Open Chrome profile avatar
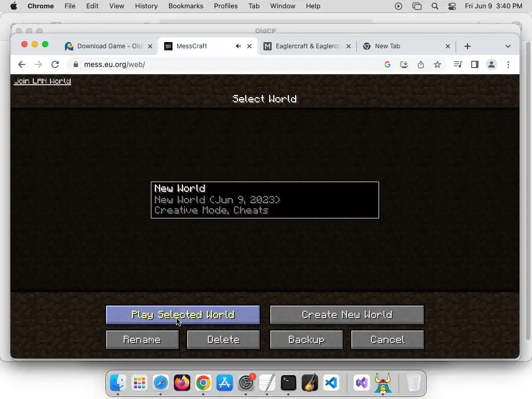Screen dimensions: 532x399 [491, 64]
